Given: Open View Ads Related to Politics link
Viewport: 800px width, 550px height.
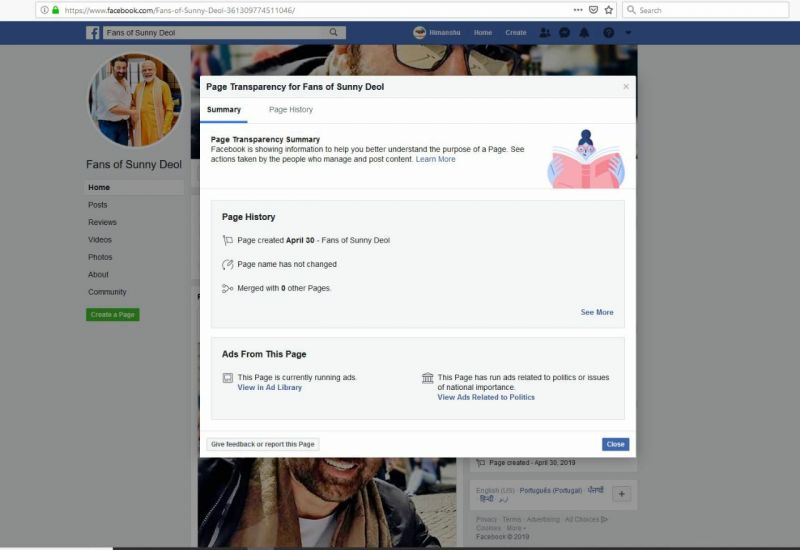Looking at the screenshot, I should [x=486, y=397].
